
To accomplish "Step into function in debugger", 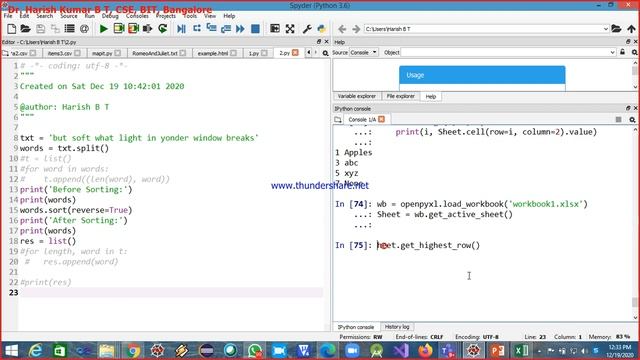I will [211, 29].
